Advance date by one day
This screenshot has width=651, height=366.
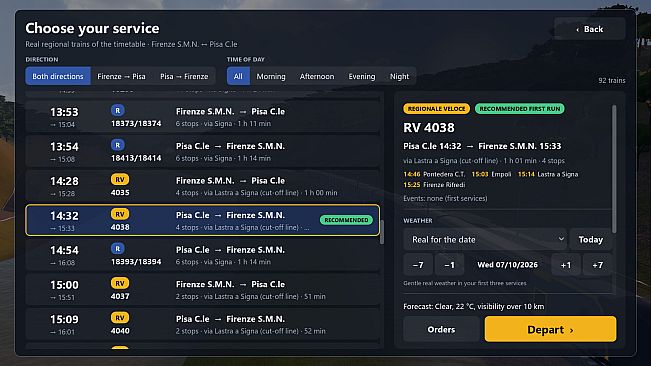565,265
